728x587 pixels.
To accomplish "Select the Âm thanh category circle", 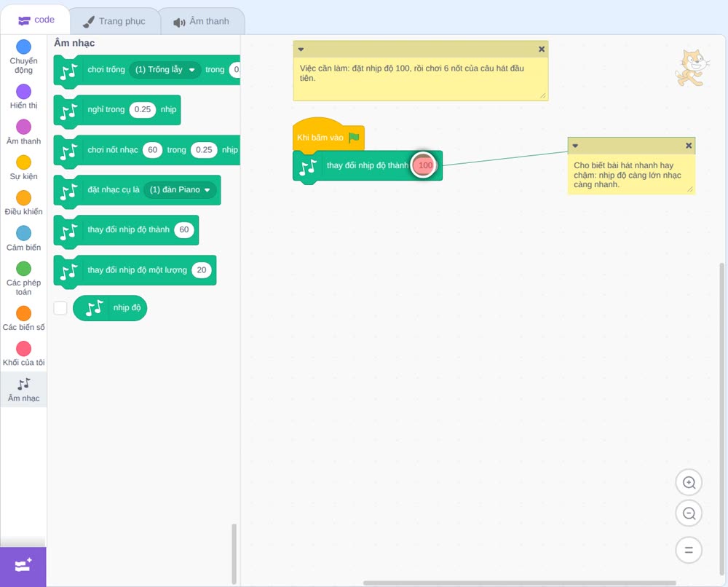I will click(24, 127).
